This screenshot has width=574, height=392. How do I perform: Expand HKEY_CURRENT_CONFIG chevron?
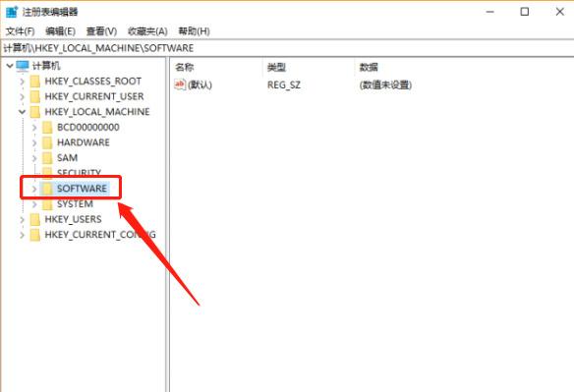tap(23, 235)
